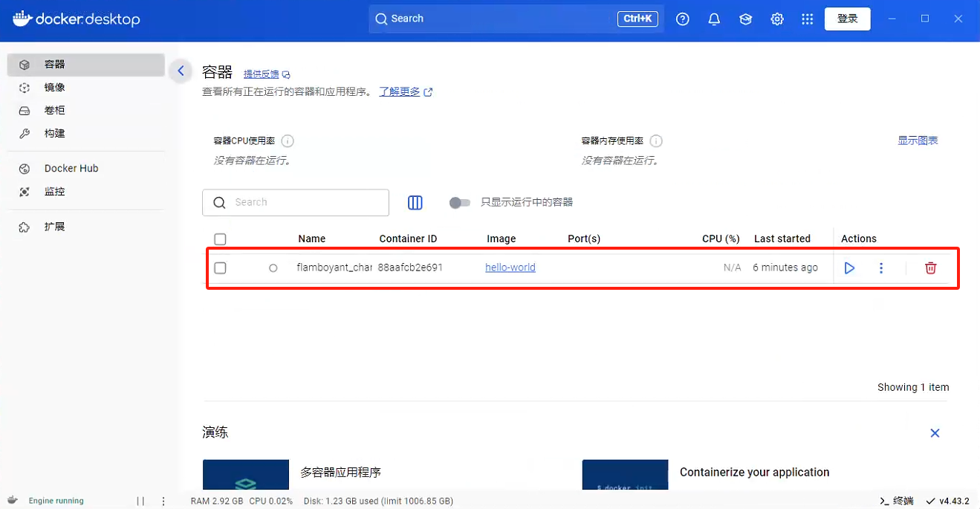The width and height of the screenshot is (980, 509).
Task: Click the 6 minutes ago cell
Action: pos(785,268)
